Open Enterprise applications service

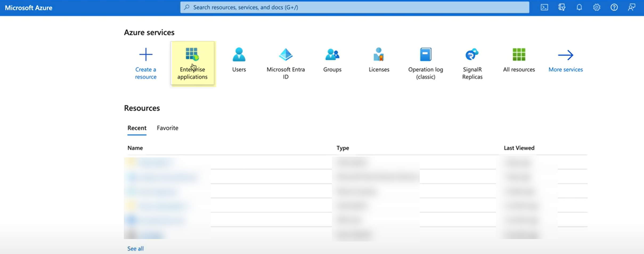(x=192, y=63)
